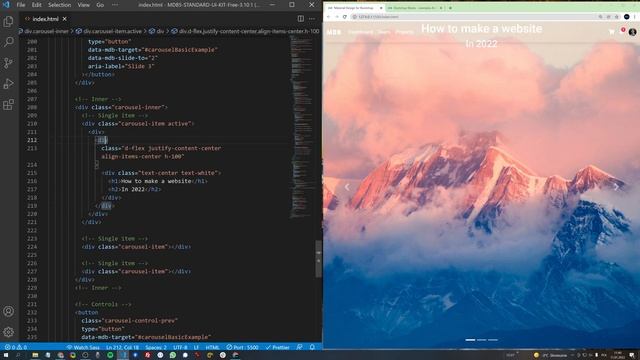Click the browser back arrow
The height and width of the screenshot is (360, 640).
[329, 17]
